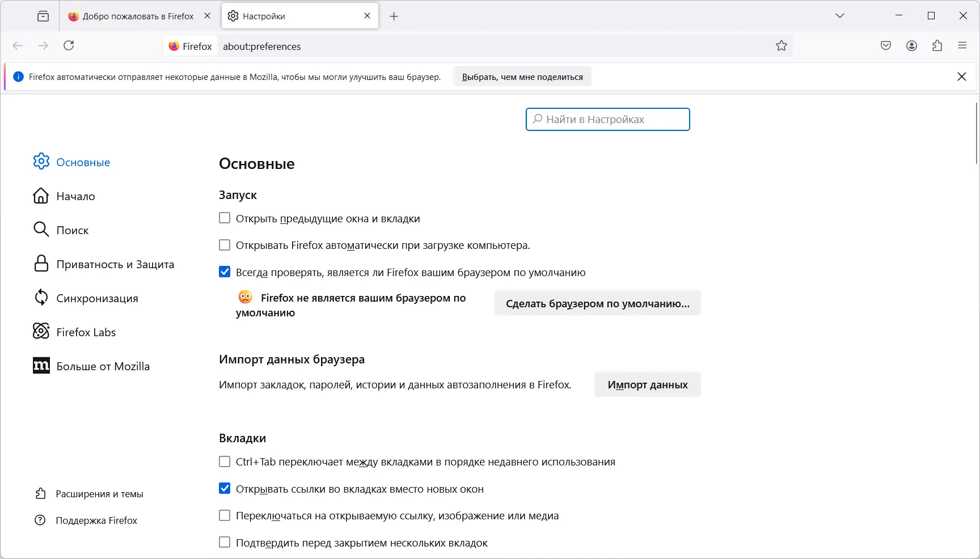Click the Импорт данных button

(x=647, y=384)
